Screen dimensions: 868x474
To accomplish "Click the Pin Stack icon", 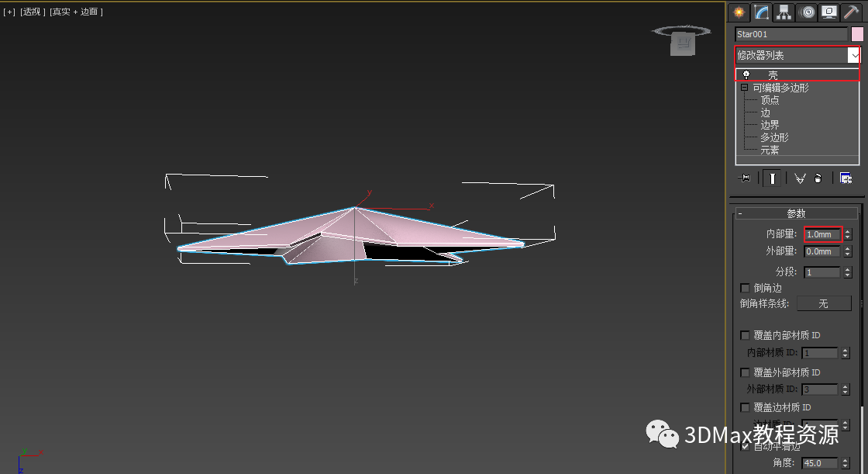I will pyautogui.click(x=746, y=178).
